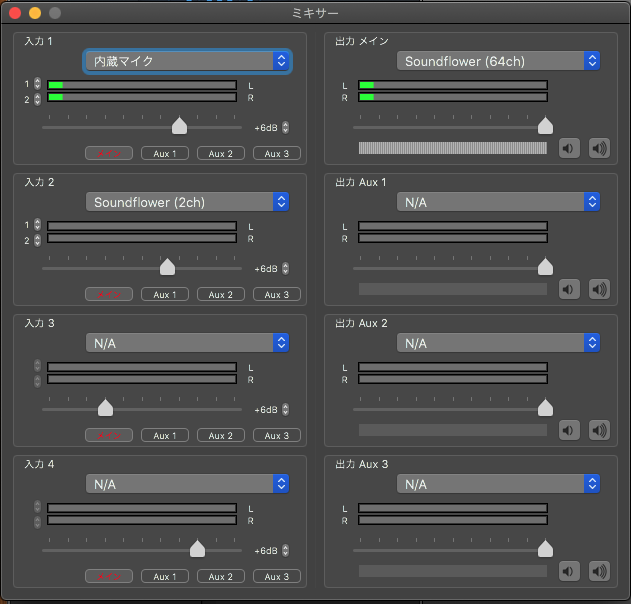
Task: Click the loud speaker icon for 出力 Aux 2
Action: (599, 431)
